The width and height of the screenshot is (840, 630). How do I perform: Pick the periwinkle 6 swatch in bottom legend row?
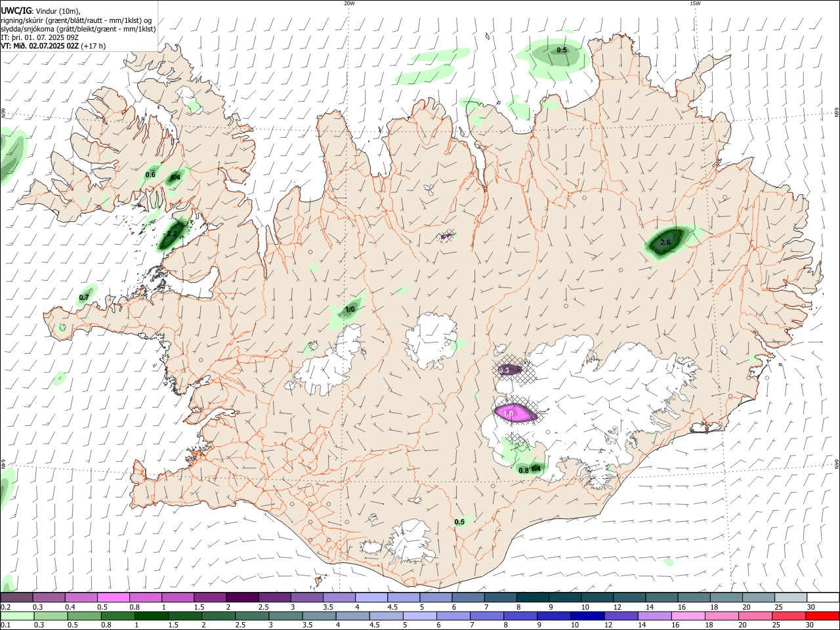click(452, 616)
